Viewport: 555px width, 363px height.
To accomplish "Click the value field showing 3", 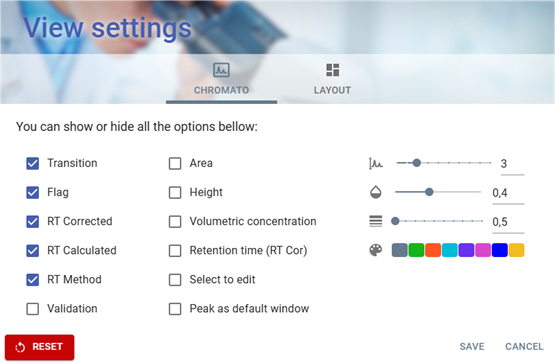I will pos(512,164).
